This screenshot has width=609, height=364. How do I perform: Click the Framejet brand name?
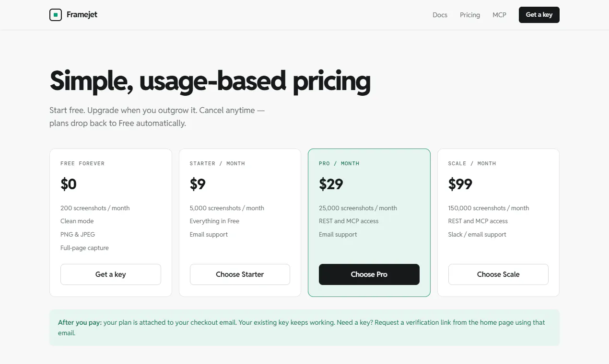82,15
